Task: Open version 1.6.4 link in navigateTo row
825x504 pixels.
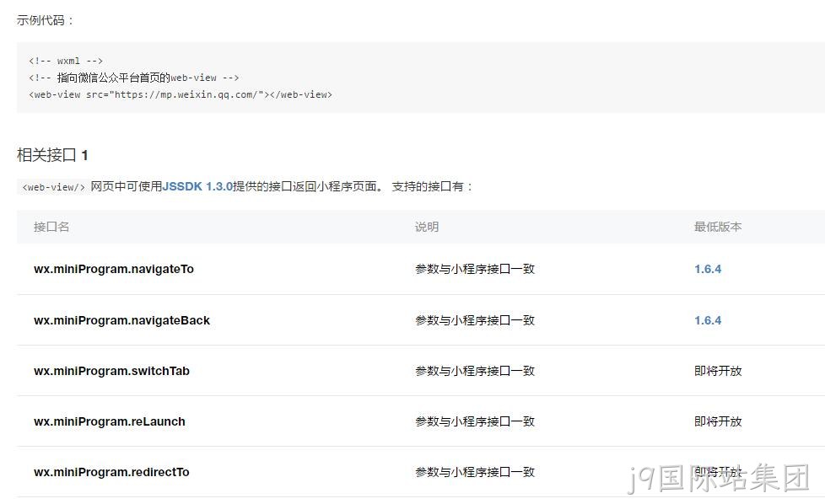Action: tap(708, 269)
